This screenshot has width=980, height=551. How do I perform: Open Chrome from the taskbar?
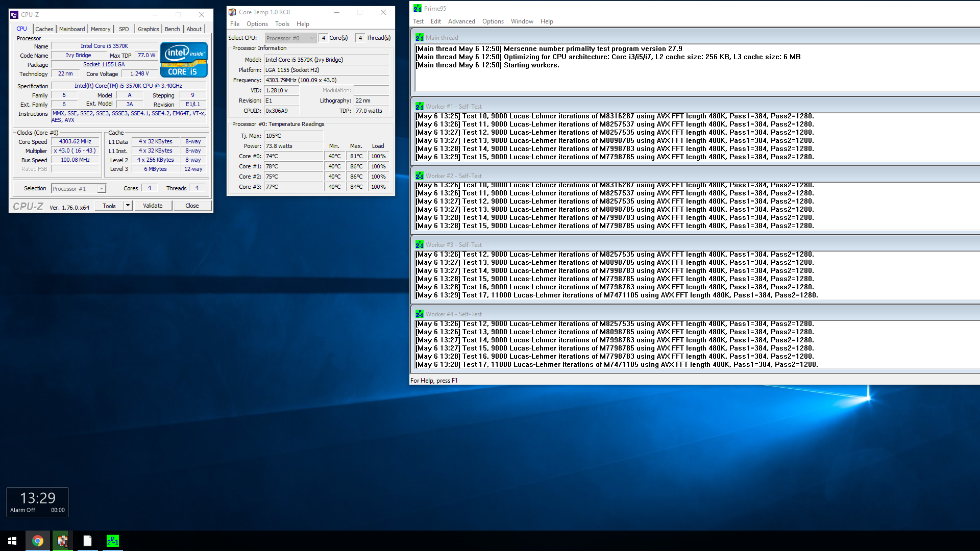coord(38,541)
